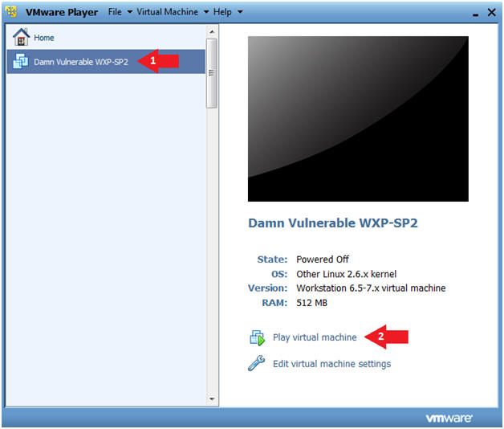504x429 pixels.
Task: Expand the File menu dropdown arrow
Action: [x=130, y=12]
